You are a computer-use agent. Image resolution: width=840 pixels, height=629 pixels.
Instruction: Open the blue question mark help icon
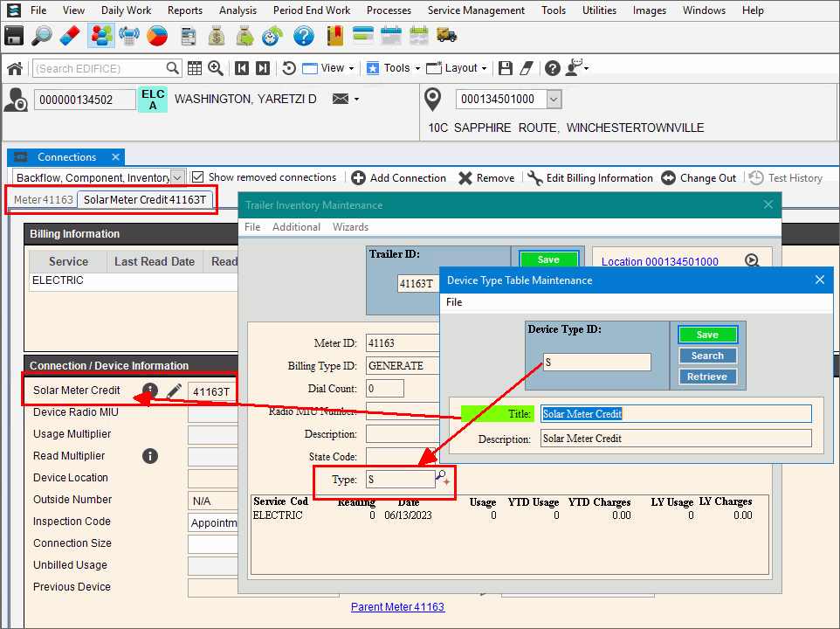304,37
